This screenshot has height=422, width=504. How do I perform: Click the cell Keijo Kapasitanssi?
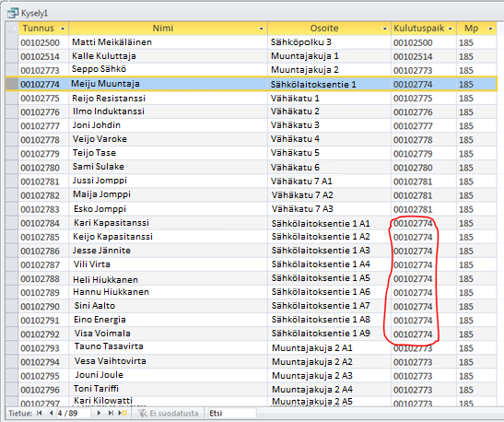[x=168, y=237]
